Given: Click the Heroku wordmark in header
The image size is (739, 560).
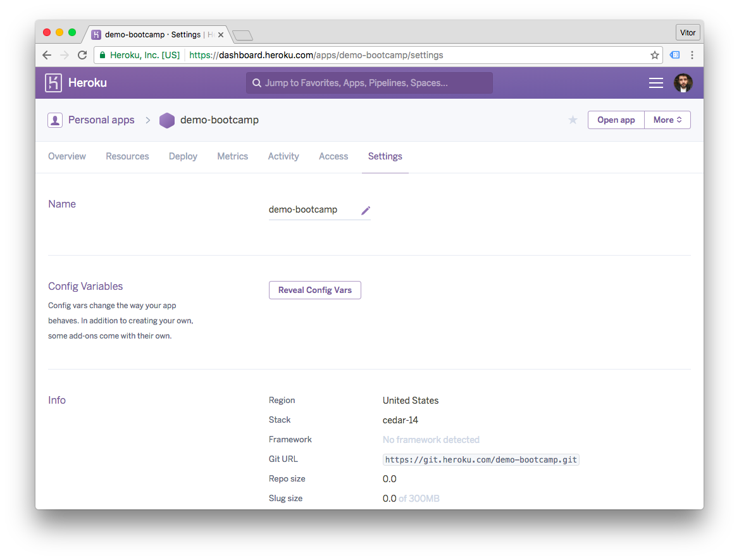Looking at the screenshot, I should click(88, 83).
